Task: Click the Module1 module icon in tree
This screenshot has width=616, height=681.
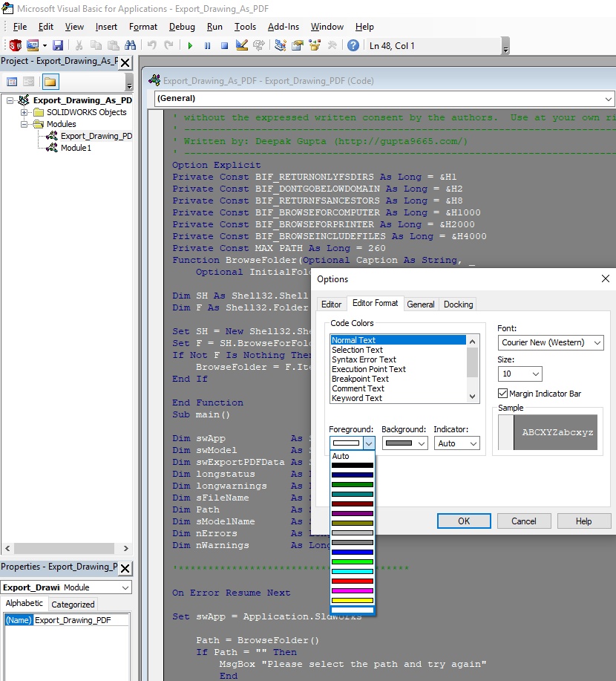Action: (52, 148)
